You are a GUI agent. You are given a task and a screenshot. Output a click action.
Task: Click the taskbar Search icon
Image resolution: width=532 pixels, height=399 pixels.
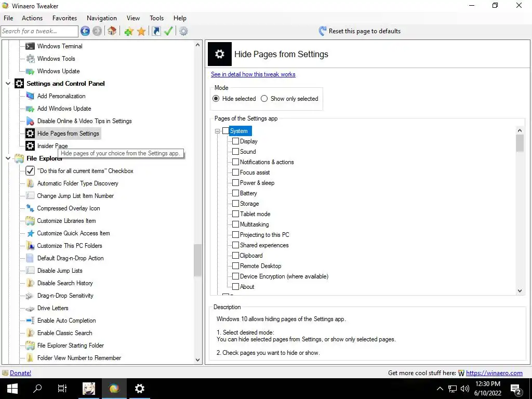click(37, 389)
